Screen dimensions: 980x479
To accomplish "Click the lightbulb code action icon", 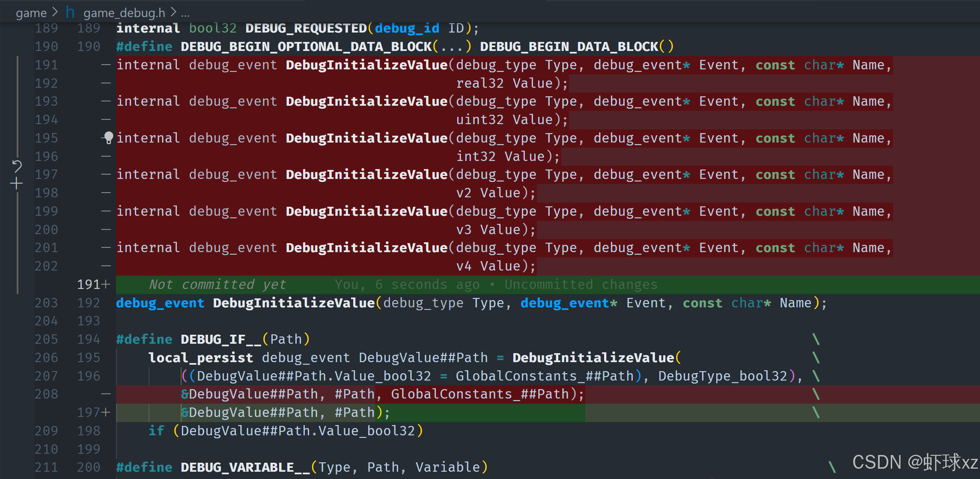I will (108, 137).
